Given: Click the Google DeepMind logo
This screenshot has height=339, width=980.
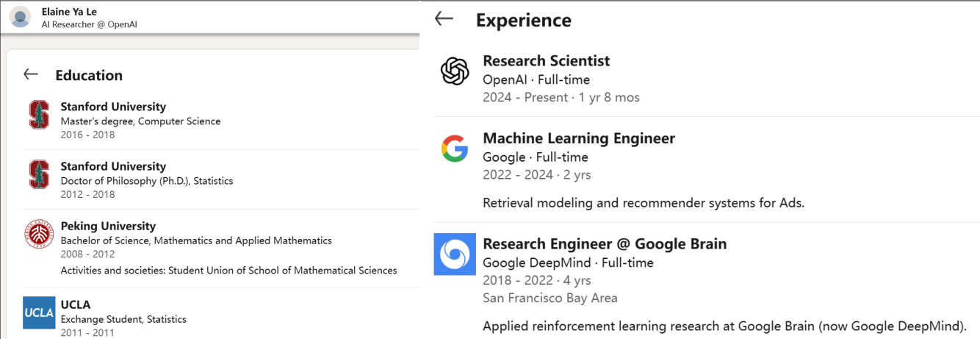Looking at the screenshot, I should pyautogui.click(x=455, y=254).
